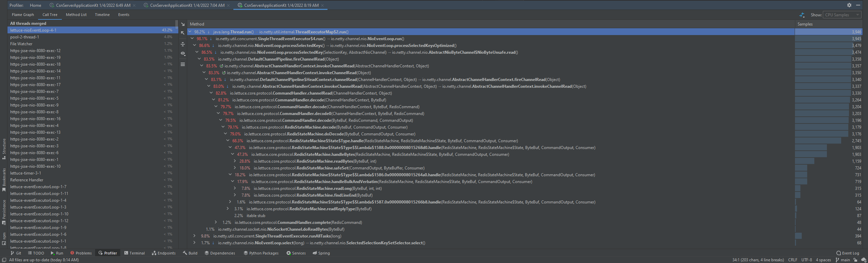The width and height of the screenshot is (868, 263).
Task: Open the Bookmarks side panel
Action: pos(4,180)
